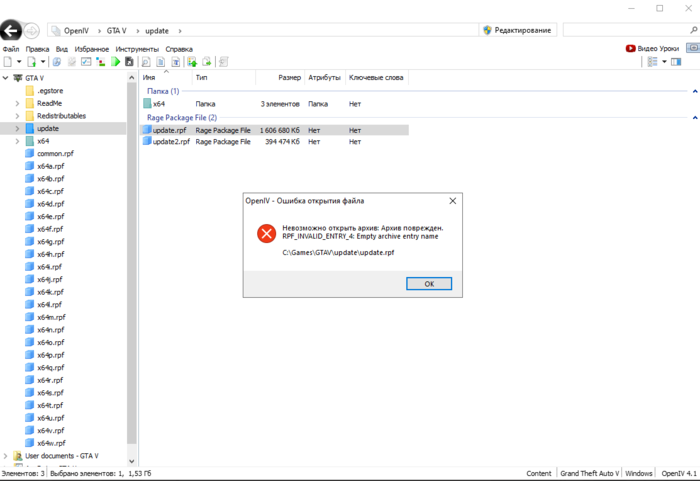Open the Файл menu

[11, 48]
